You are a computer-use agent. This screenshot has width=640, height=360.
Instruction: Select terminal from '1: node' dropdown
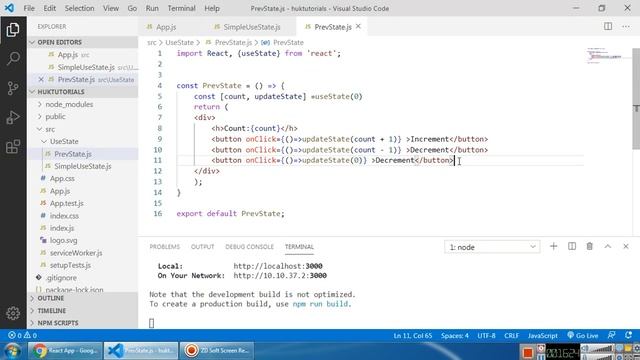click(x=492, y=247)
